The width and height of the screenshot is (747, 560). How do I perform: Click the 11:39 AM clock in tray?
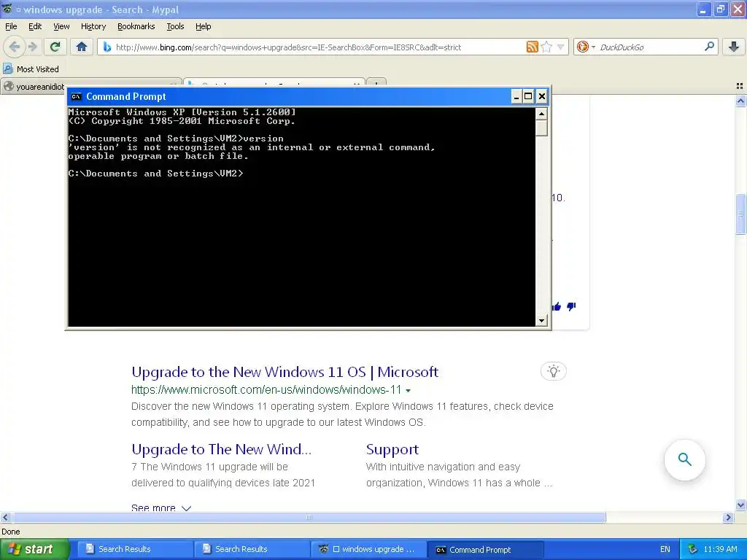720,549
